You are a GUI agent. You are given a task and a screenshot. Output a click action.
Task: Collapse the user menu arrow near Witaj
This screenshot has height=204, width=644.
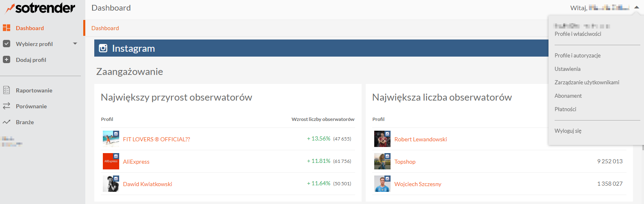coord(637,7)
